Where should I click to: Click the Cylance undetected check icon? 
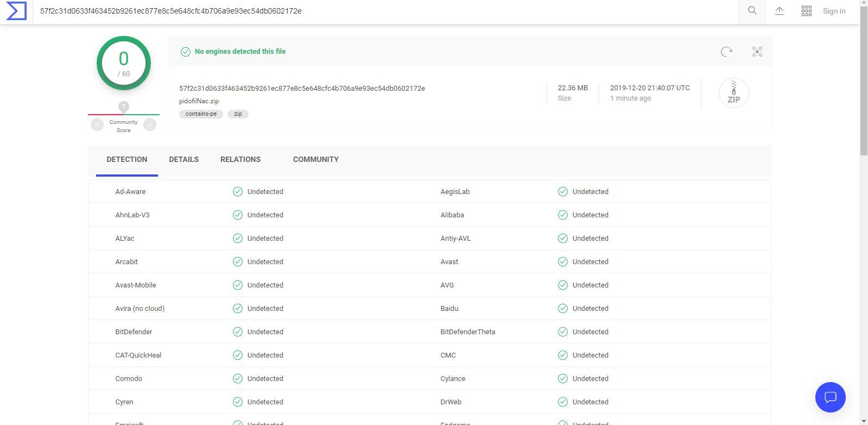coord(562,379)
